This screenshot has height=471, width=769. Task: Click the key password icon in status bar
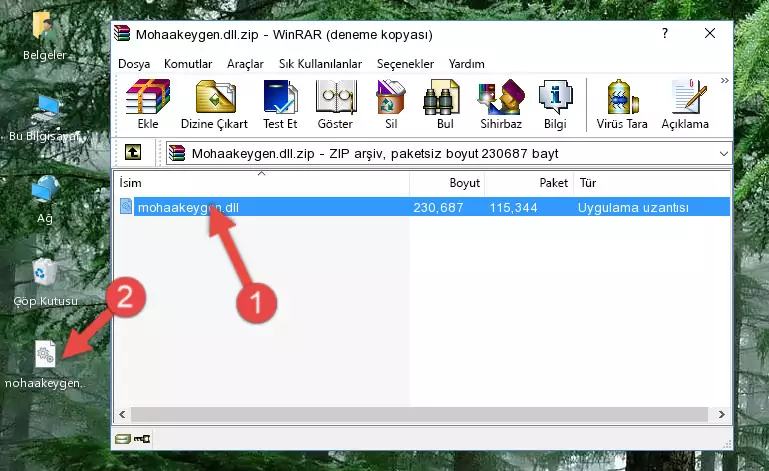coord(142,439)
